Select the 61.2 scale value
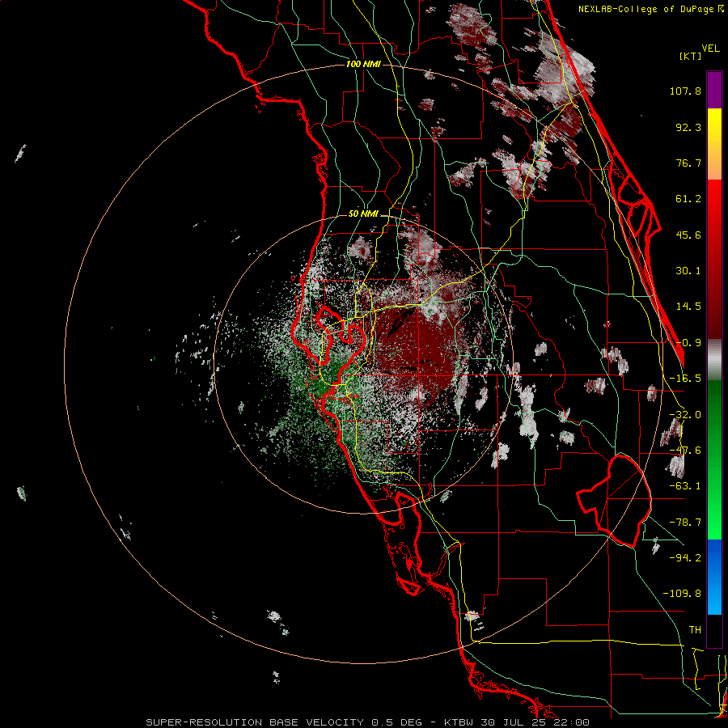Image resolution: width=728 pixels, height=728 pixels. (x=688, y=199)
